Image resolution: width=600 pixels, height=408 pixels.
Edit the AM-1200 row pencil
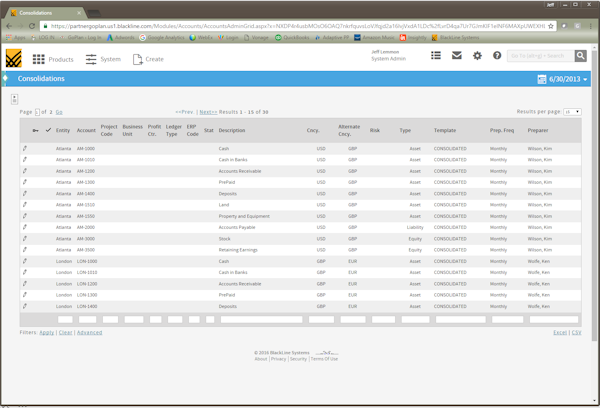tap(25, 171)
